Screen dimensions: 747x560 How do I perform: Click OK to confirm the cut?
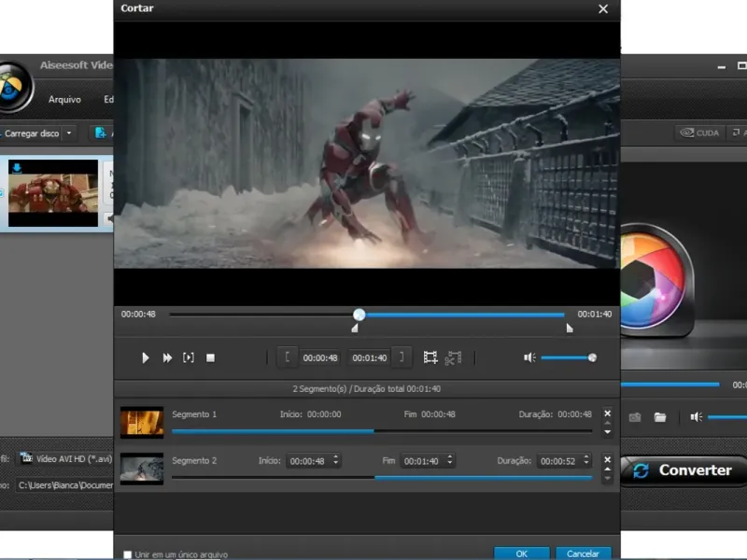tap(521, 553)
